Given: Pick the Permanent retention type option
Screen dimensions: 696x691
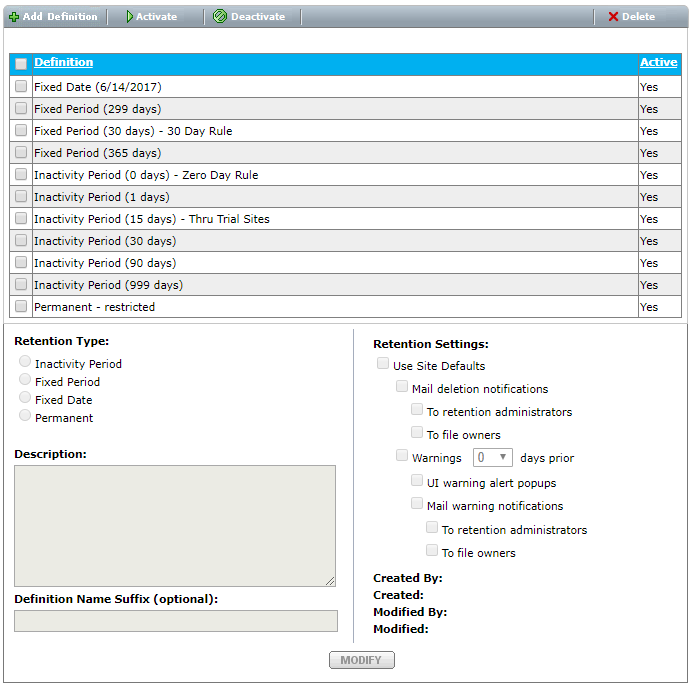Looking at the screenshot, I should [x=25, y=416].
